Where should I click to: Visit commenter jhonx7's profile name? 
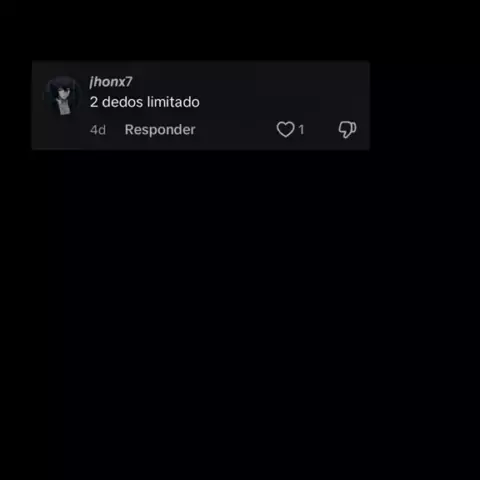pyautogui.click(x=111, y=82)
